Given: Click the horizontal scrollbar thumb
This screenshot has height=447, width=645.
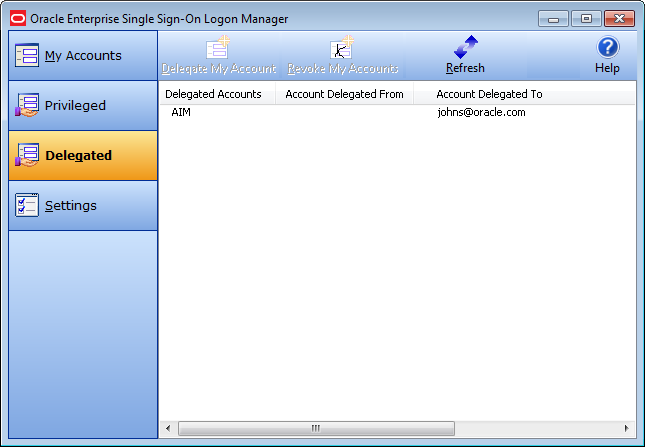Looking at the screenshot, I should [316, 428].
